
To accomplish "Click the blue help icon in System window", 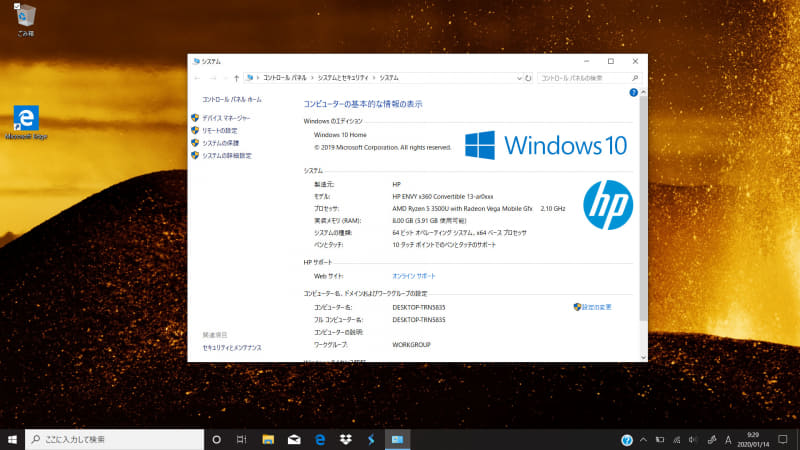I will point(633,92).
